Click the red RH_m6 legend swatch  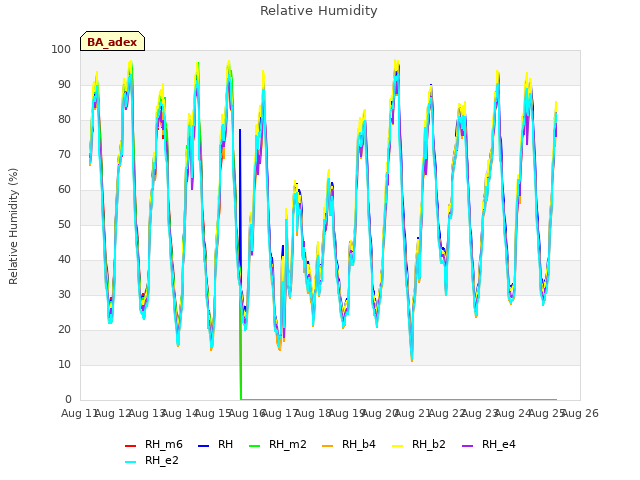coord(130,446)
